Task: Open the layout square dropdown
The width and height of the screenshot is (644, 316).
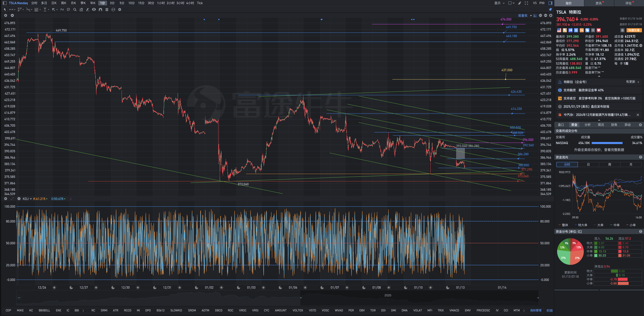Action: pos(511,3)
